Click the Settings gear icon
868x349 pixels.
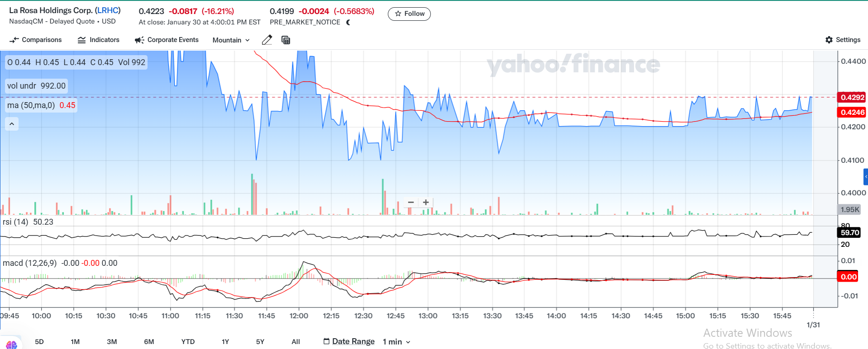(829, 40)
